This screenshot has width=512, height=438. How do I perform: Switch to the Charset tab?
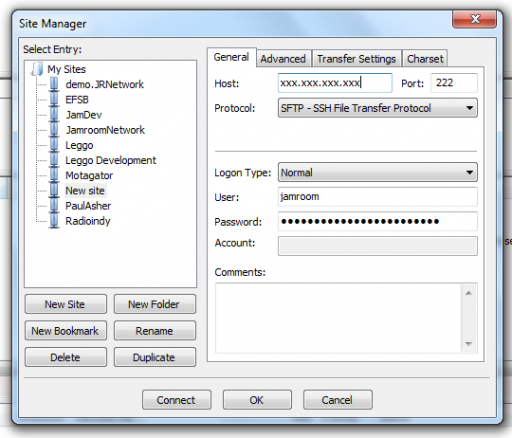(x=425, y=59)
